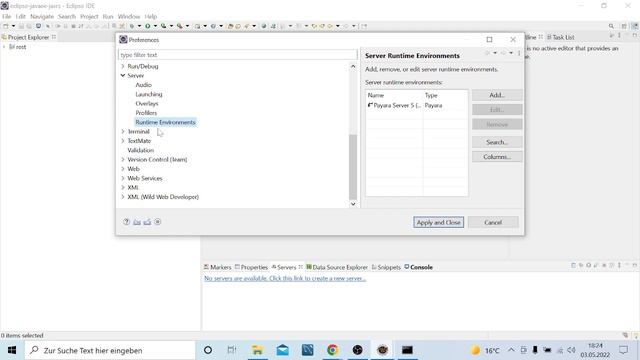Click the preferences tree scrollbar thumb
This screenshot has width=640, height=360.
pos(353,167)
